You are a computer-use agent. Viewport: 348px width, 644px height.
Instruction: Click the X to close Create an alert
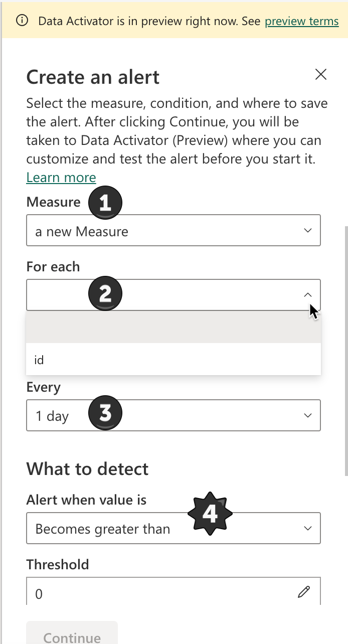(x=320, y=74)
